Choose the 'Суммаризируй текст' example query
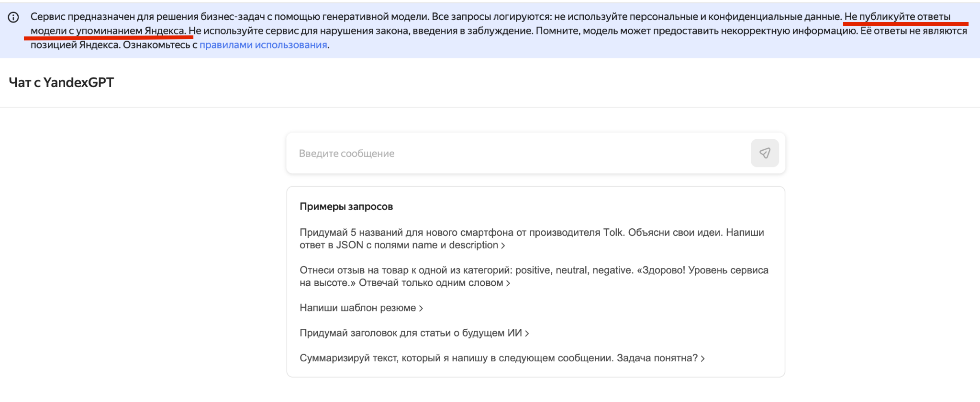The image size is (980, 402). [502, 358]
